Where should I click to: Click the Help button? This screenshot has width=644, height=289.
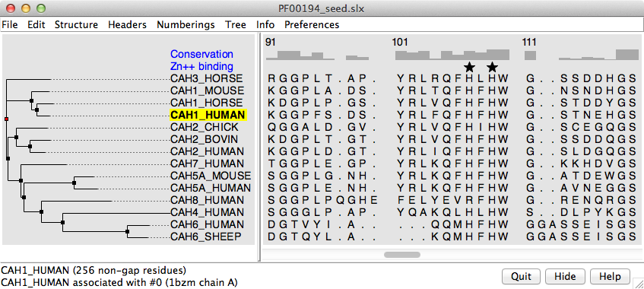pos(610,276)
